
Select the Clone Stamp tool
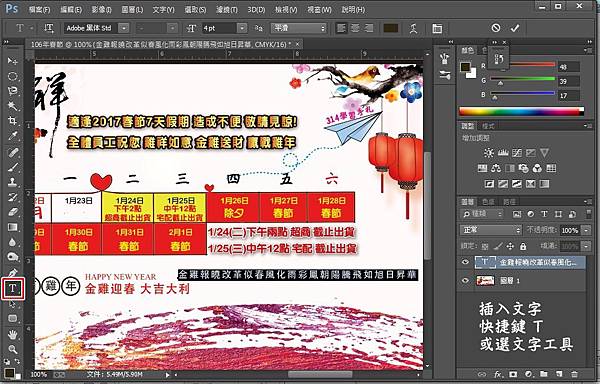pos(13,182)
